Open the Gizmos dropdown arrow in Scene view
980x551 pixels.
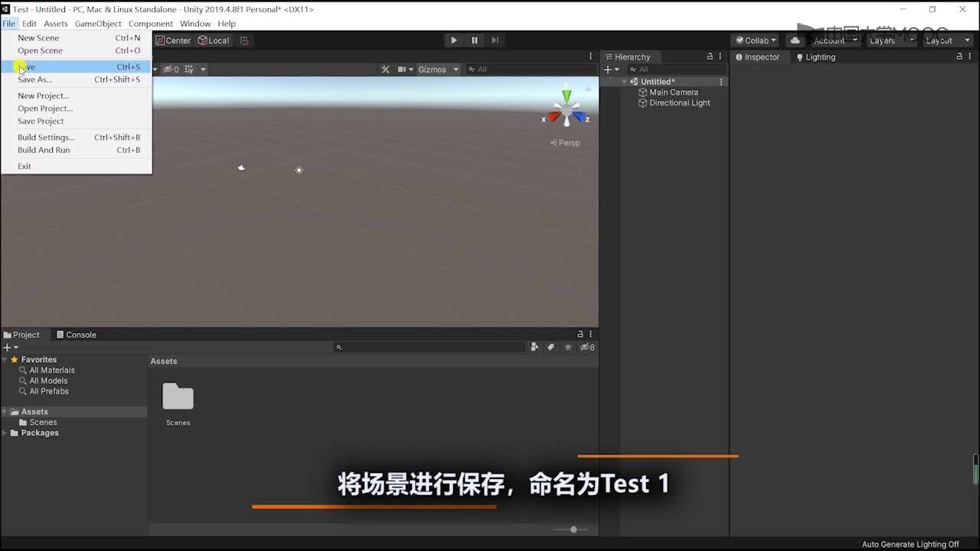click(456, 70)
